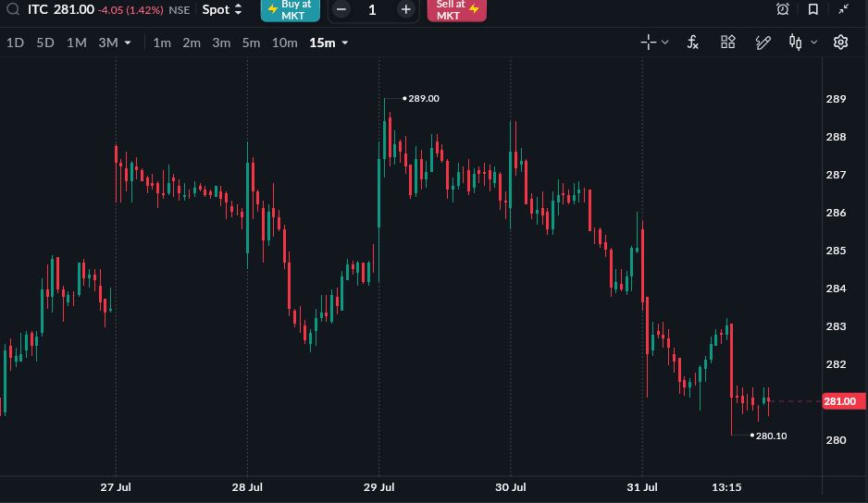Open the indicators fx icon
Image resolution: width=868 pixels, height=503 pixels.
coord(692,42)
